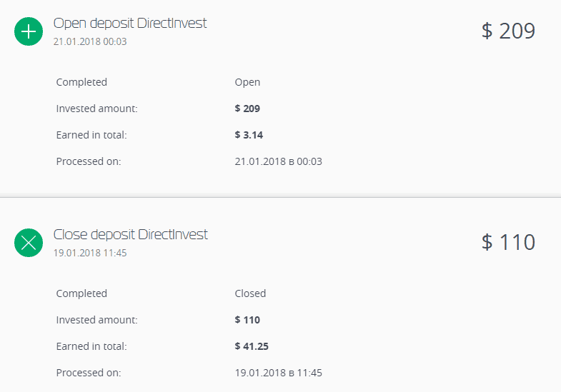This screenshot has width=561, height=392.
Task: Click the 'Open' status value
Action: tap(247, 82)
